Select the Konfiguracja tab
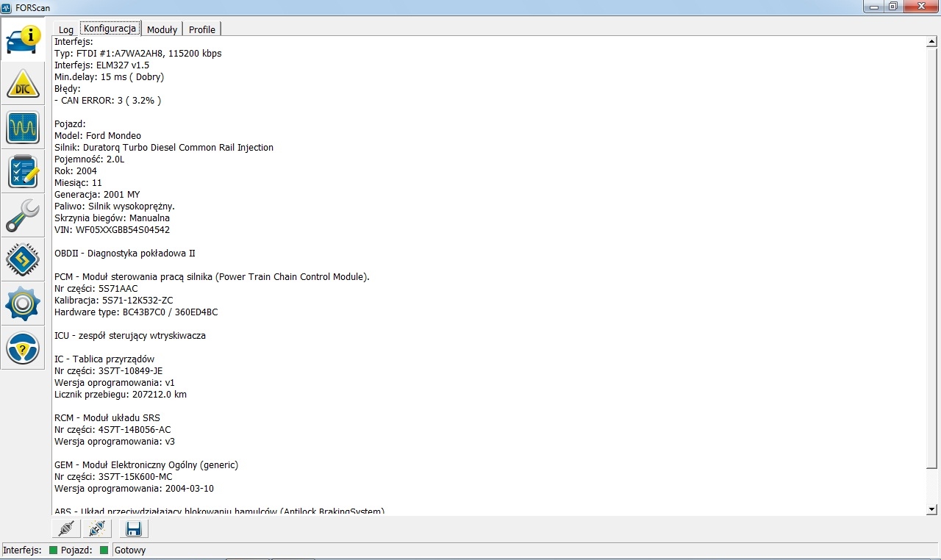The height and width of the screenshot is (560, 941). [110, 28]
